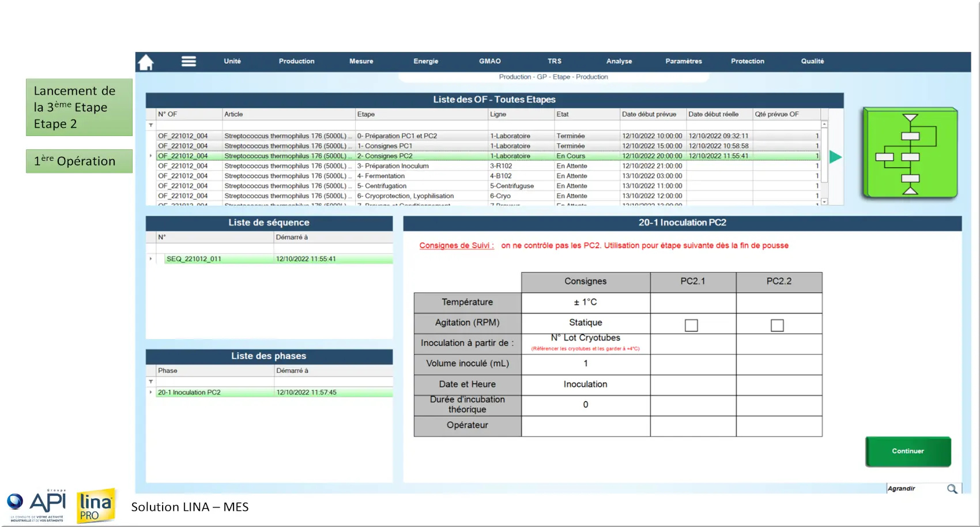This screenshot has height=527, width=980.
Task: Sort by the Etape column header
Action: pyautogui.click(x=421, y=114)
